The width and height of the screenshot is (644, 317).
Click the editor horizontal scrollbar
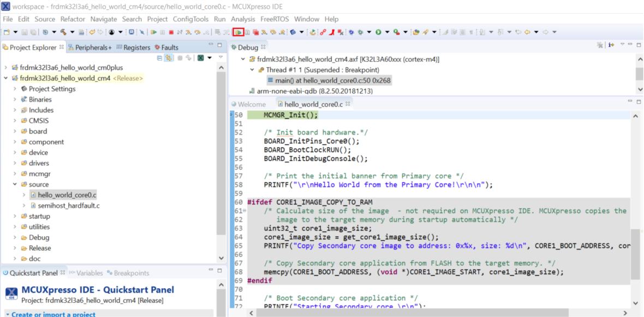(437, 313)
